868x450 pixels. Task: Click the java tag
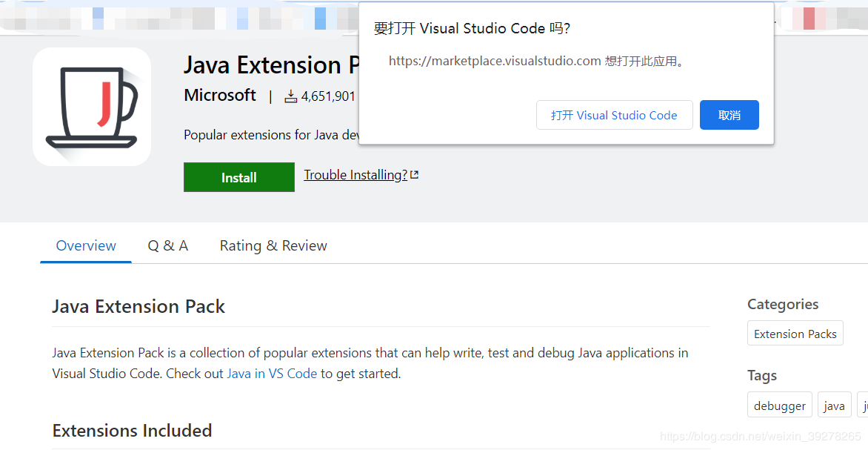pos(834,406)
